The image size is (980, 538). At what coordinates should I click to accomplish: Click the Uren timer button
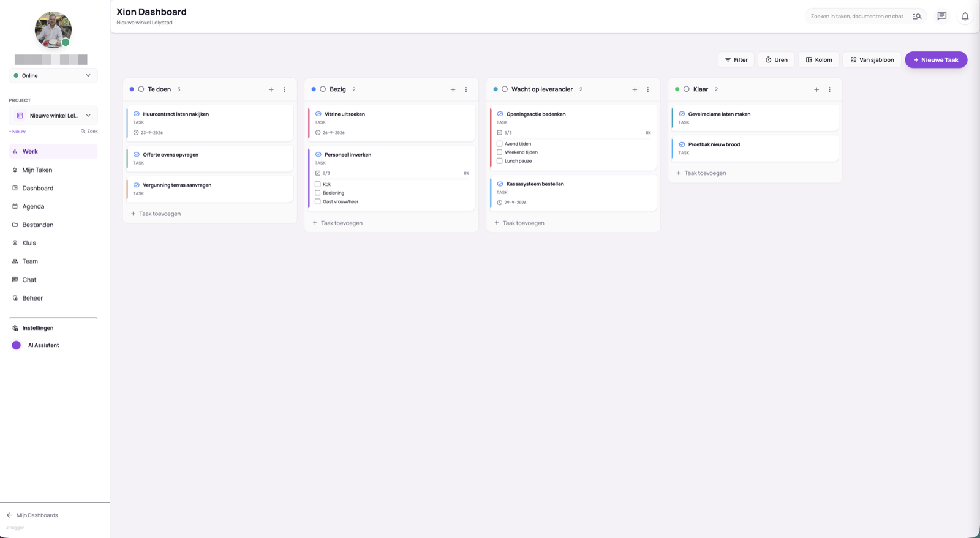(x=777, y=60)
